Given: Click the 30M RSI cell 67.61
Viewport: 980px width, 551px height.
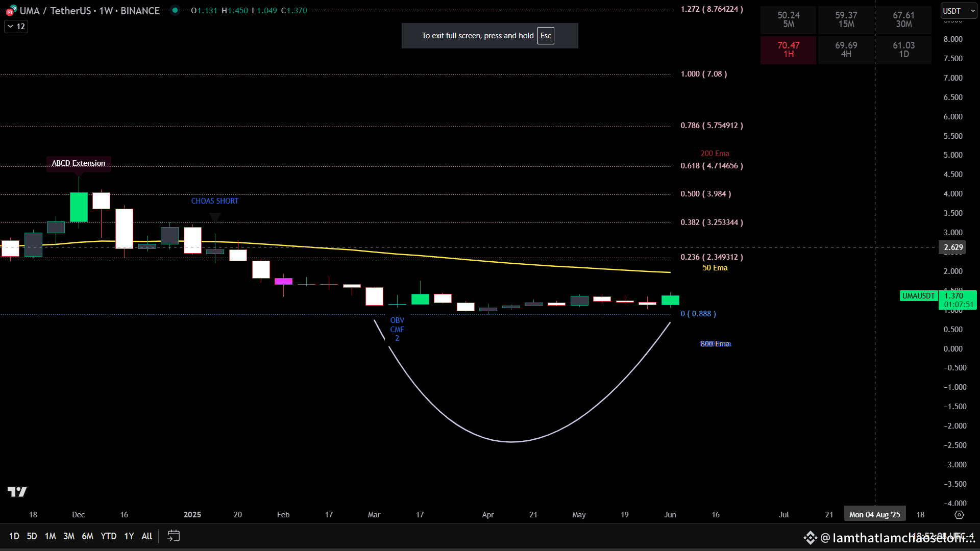Looking at the screenshot, I should point(903,19).
